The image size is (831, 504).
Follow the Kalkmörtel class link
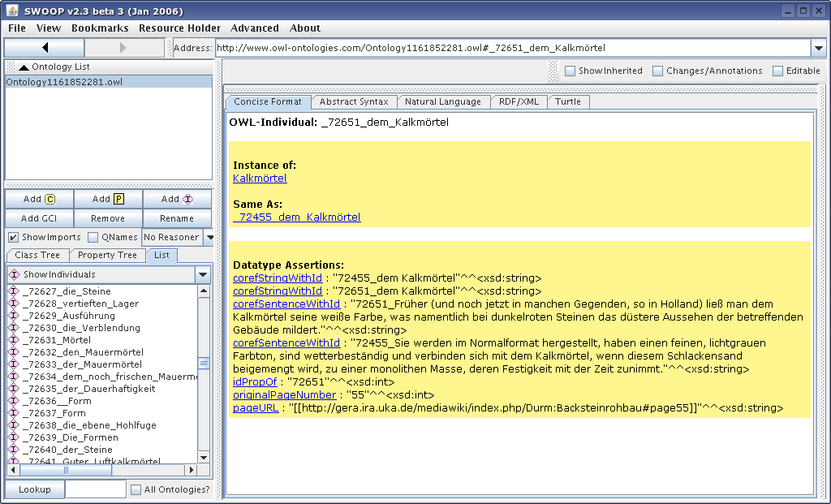pos(260,178)
